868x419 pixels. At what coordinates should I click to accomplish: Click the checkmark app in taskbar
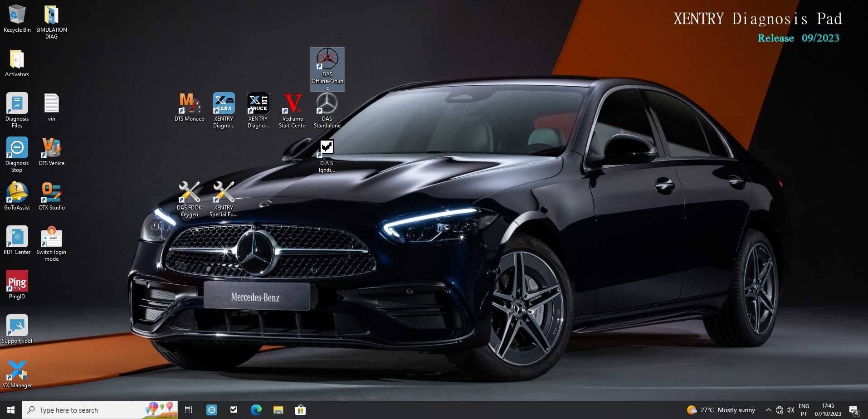234,410
